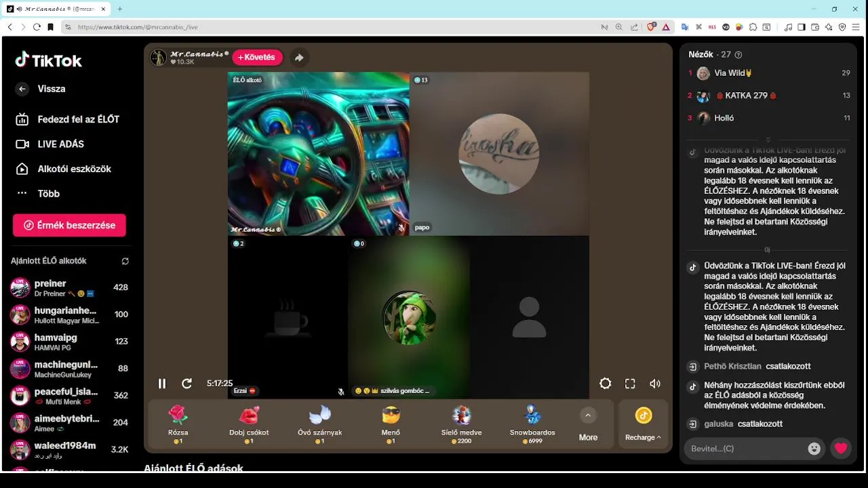Open the hamvaipg live stream
The width and height of the screenshot is (868, 488).
click(x=69, y=342)
